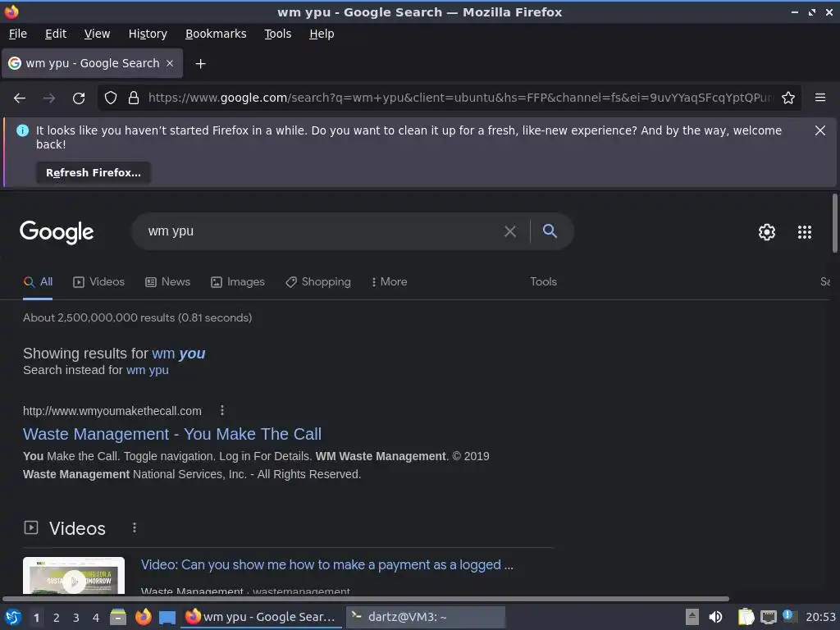
Task: Switch to Images results tab
Action: coord(237,282)
